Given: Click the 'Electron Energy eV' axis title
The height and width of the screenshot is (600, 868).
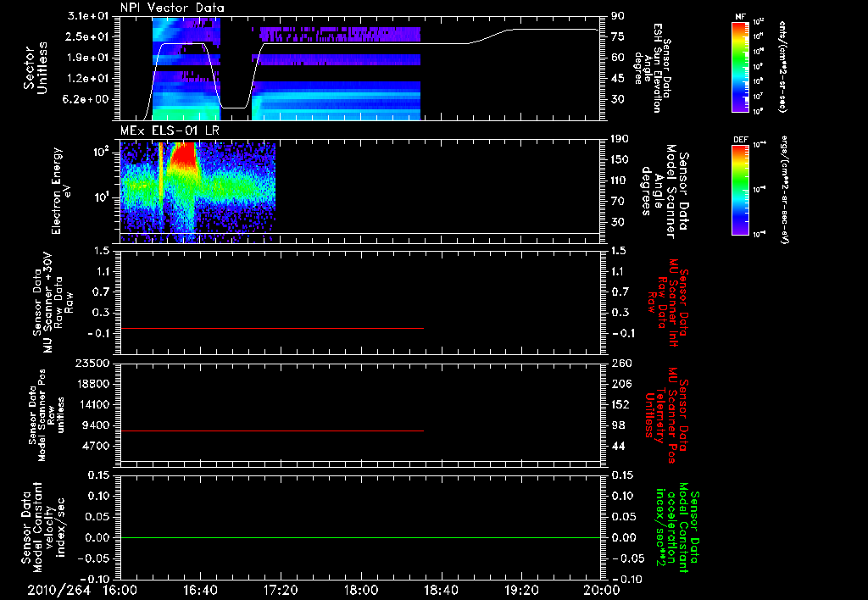Looking at the screenshot, I should [61, 191].
